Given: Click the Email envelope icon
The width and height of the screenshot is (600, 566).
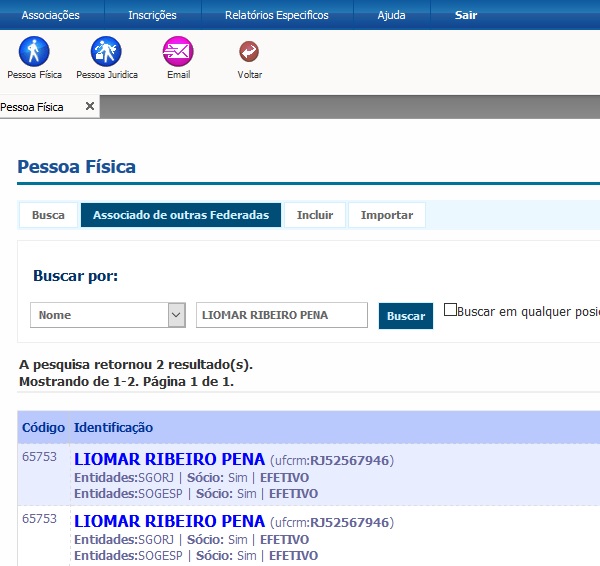Looking at the screenshot, I should coord(178,52).
